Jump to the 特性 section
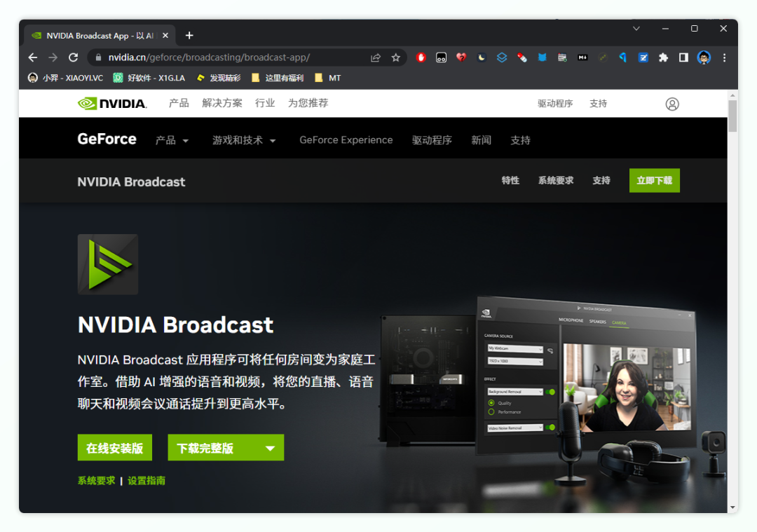757x532 pixels. [x=510, y=181]
